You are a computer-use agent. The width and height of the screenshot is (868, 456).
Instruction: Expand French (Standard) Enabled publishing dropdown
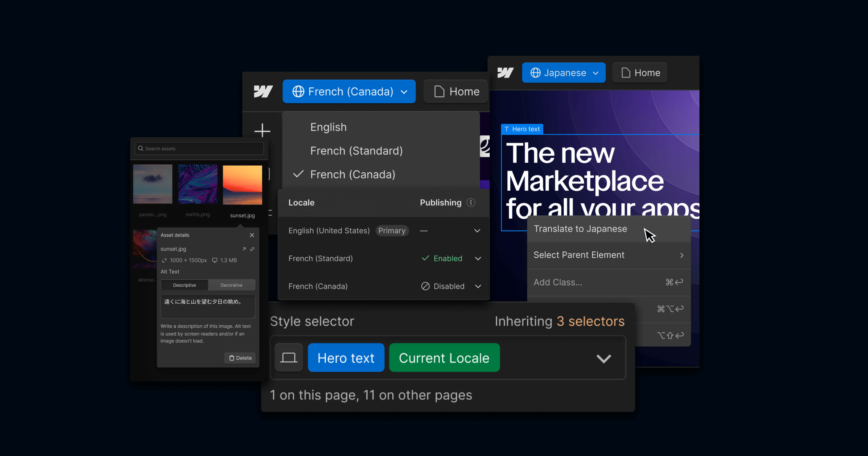click(x=478, y=258)
